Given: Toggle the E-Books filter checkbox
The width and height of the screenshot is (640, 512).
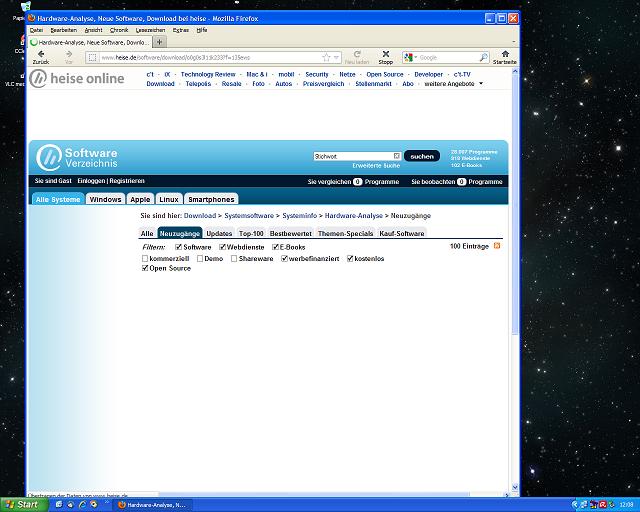Looking at the screenshot, I should [x=275, y=247].
